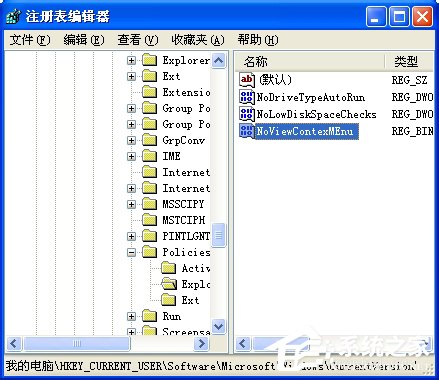Click tree pane scroll up arrow
The image size is (439, 380).
tap(219, 60)
